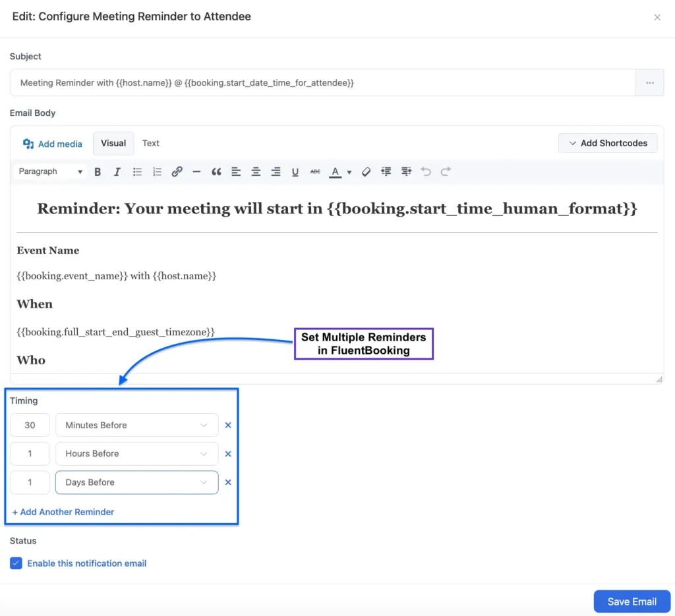This screenshot has height=616, width=675.
Task: Open the Add Shortcodes menu
Action: coord(607,143)
